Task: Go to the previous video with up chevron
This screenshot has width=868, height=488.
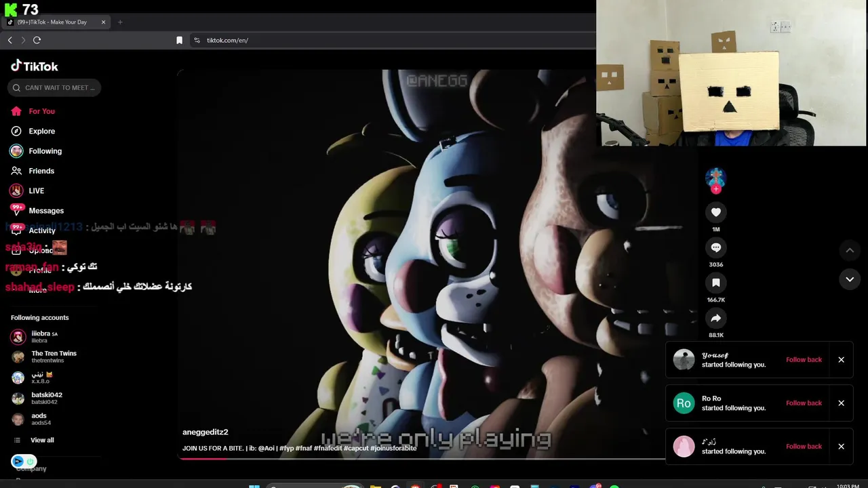Action: [x=850, y=250]
